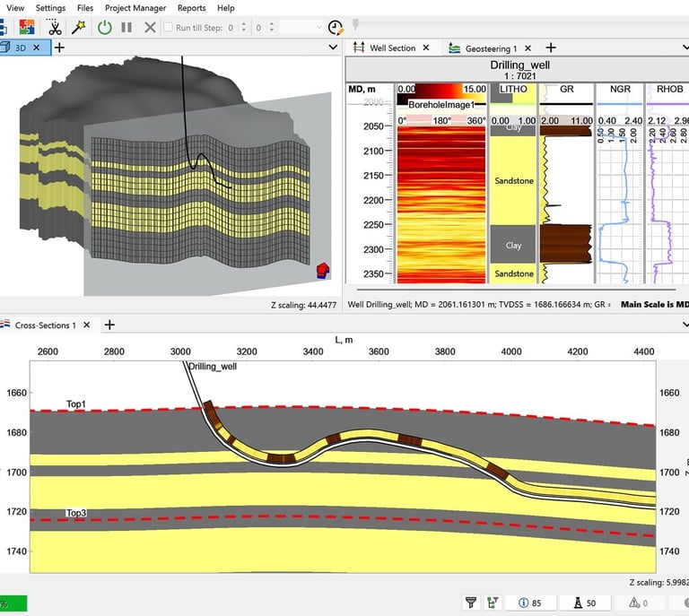Open the clock with pencil schedule icon
Image resolution: width=689 pixels, height=616 pixels.
[336, 28]
